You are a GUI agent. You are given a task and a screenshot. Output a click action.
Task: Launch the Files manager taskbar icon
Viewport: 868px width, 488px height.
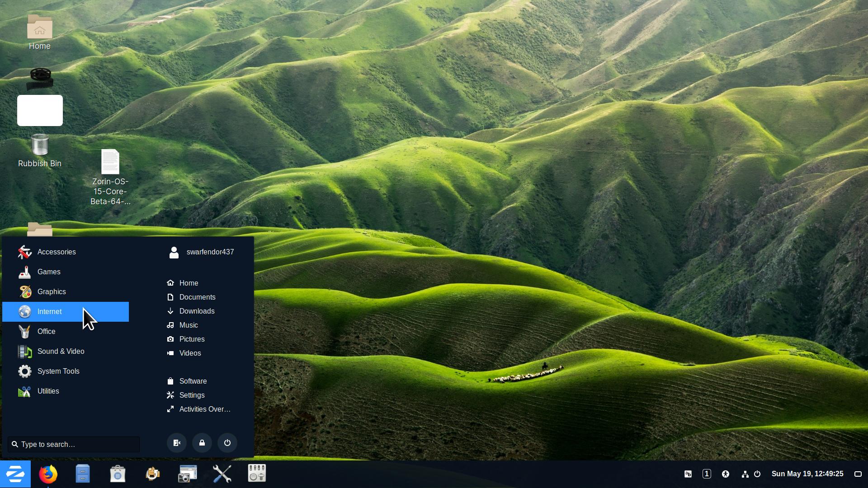[83, 474]
